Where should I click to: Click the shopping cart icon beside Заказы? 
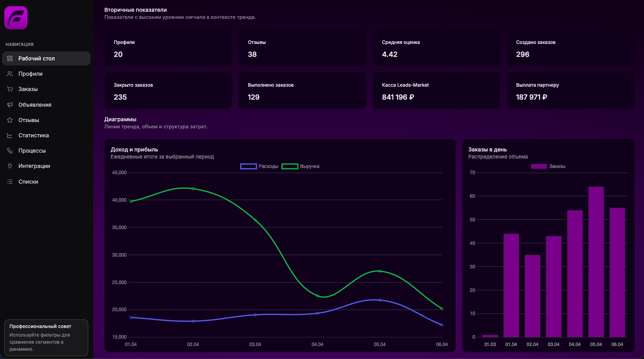[x=10, y=89]
